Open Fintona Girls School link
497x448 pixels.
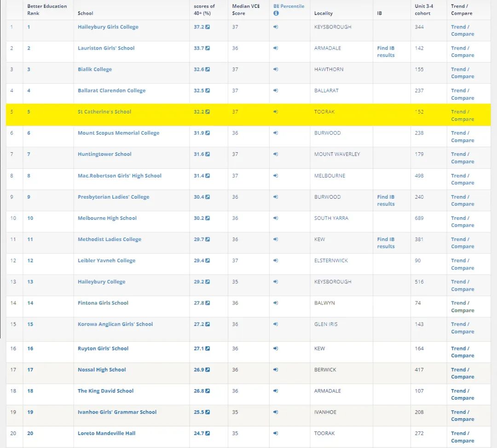point(103,303)
